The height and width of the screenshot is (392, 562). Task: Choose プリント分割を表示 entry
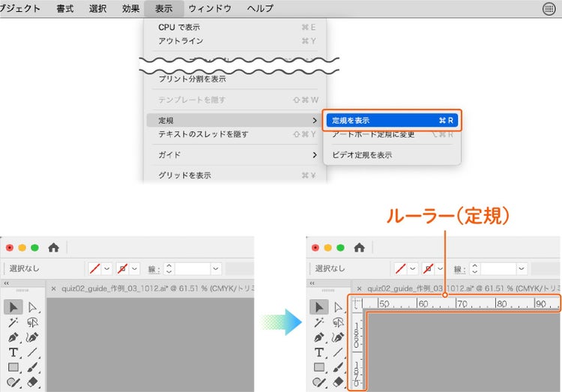[237, 79]
